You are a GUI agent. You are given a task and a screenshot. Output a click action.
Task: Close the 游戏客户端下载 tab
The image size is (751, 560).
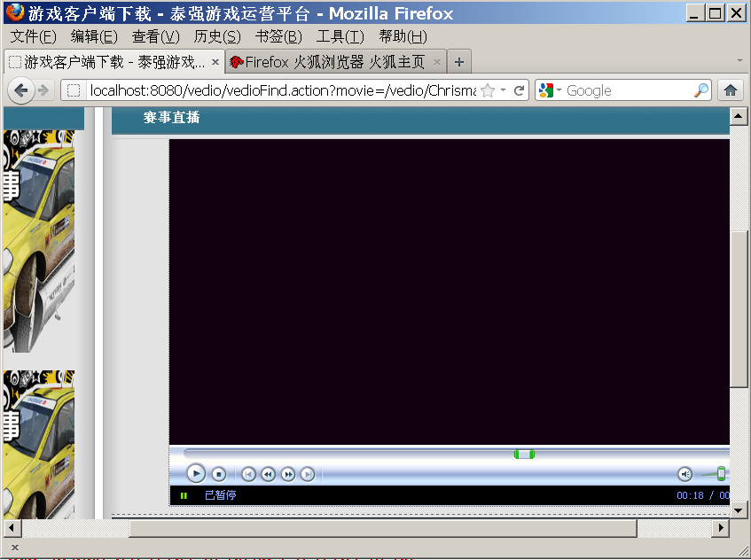(215, 62)
